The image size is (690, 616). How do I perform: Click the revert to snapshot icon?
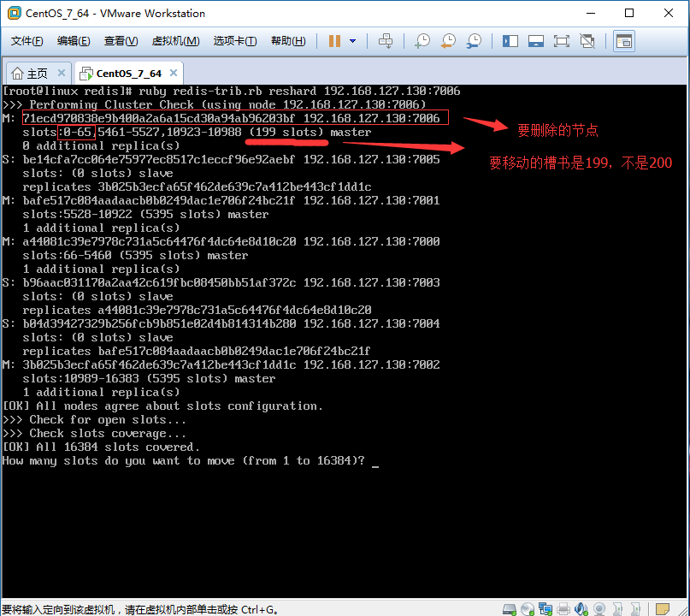click(x=448, y=41)
